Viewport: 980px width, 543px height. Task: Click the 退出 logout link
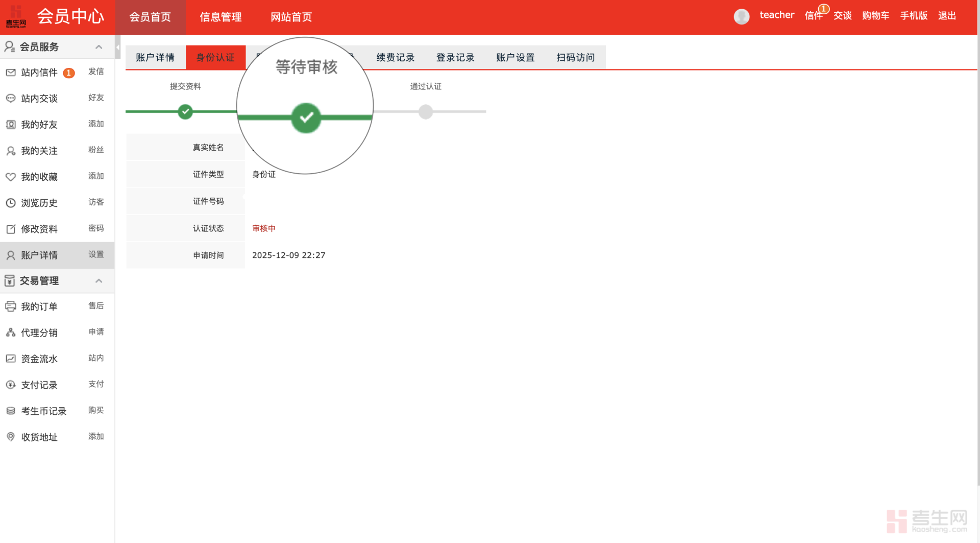(947, 16)
